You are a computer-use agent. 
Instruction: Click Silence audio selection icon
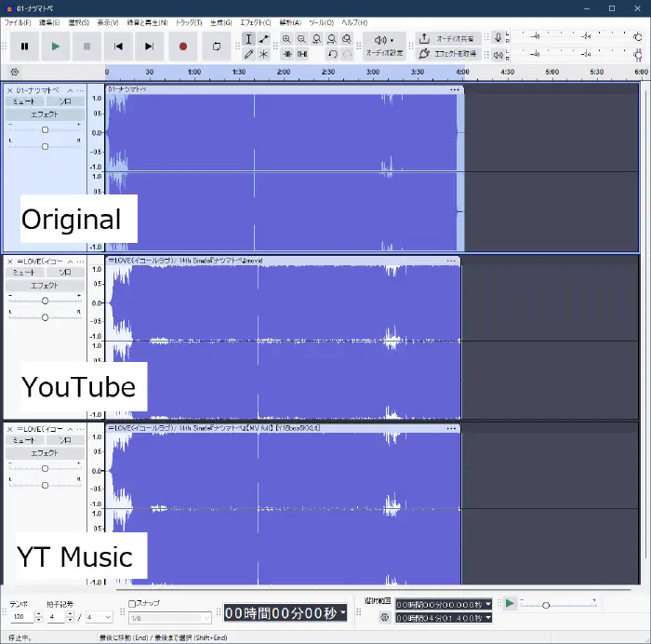click(x=302, y=54)
